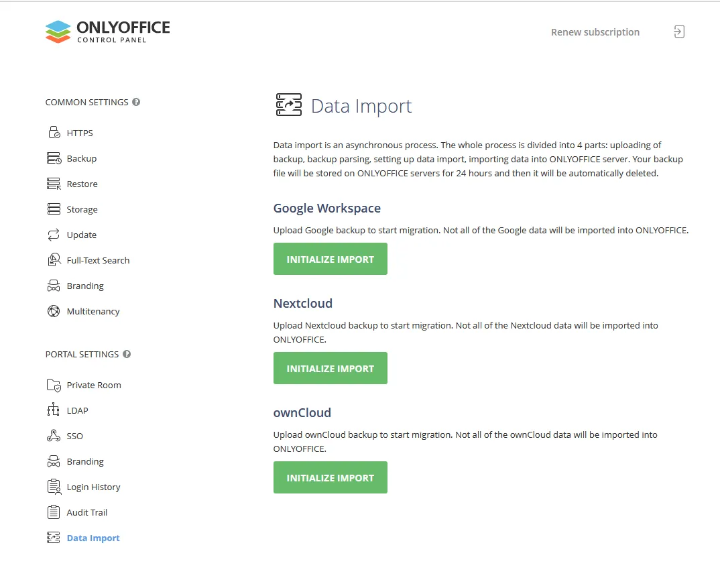Open the Login History section
Viewport: 720px width, 588px height.
93,487
